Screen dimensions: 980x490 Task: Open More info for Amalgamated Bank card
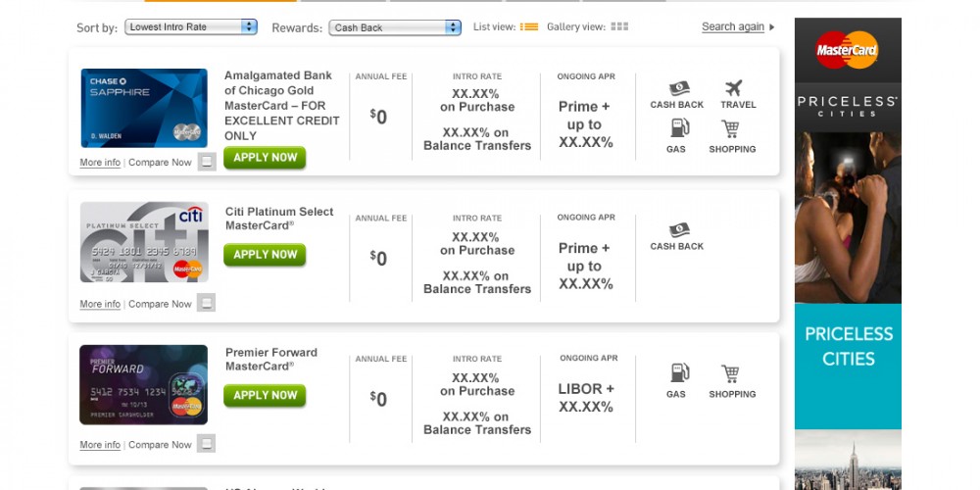click(x=100, y=163)
